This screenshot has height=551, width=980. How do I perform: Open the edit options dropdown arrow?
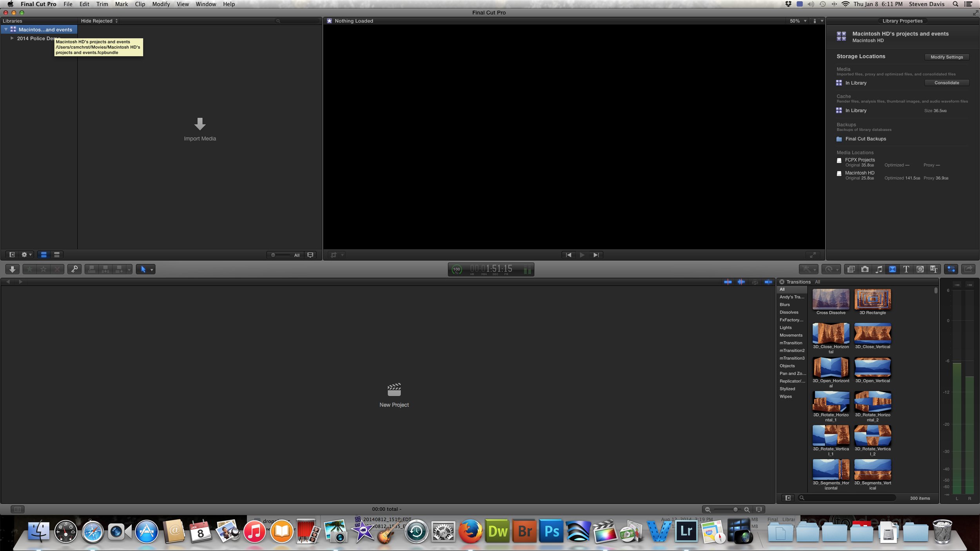[x=129, y=270]
